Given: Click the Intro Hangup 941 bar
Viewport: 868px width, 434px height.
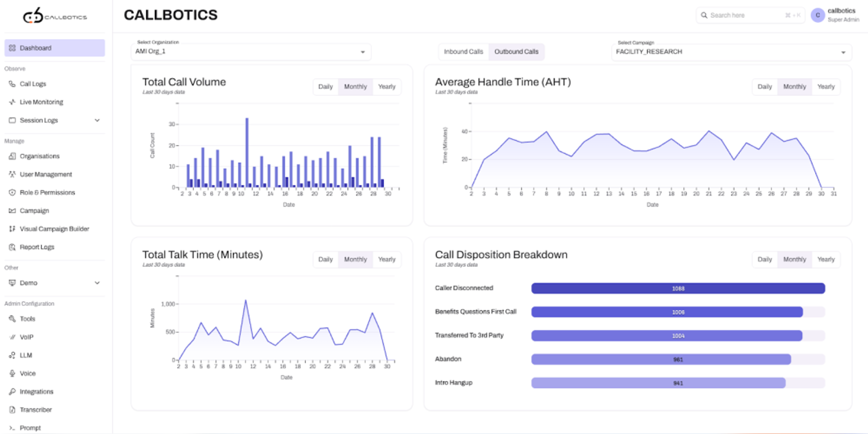Looking at the screenshot, I should [x=658, y=383].
